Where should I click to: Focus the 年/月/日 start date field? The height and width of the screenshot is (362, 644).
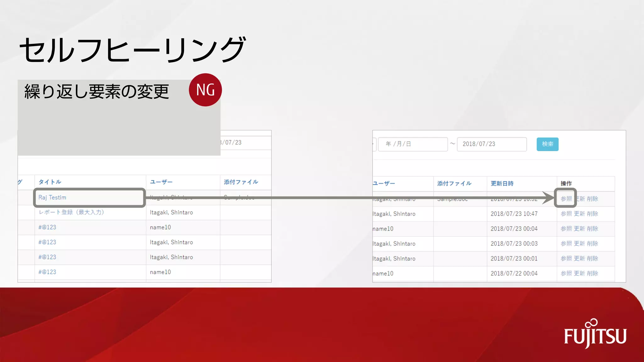(x=413, y=144)
